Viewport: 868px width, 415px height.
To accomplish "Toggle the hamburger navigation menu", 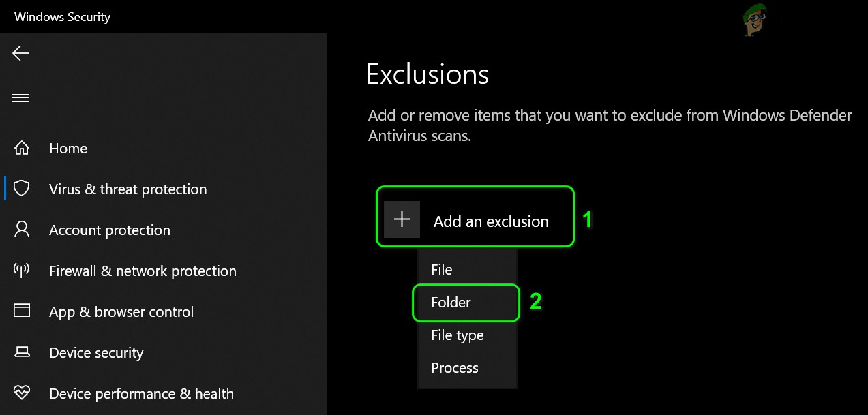I will [20, 97].
